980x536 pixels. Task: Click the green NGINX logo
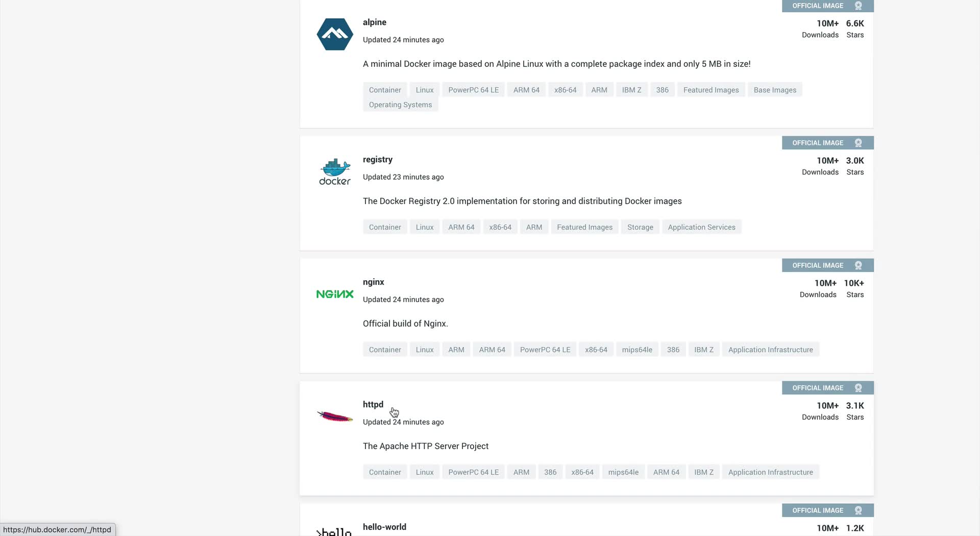coord(335,294)
